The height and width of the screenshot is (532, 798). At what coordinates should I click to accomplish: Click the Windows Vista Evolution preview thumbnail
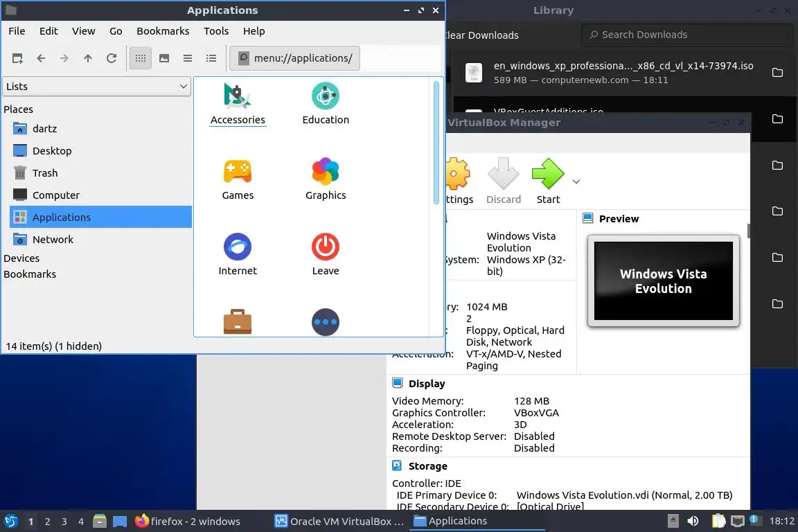[663, 281]
